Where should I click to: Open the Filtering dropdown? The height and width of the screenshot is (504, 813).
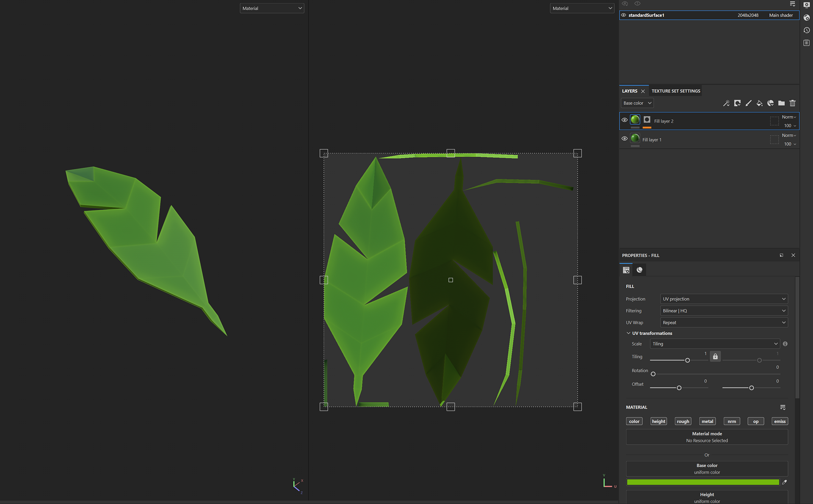724,311
